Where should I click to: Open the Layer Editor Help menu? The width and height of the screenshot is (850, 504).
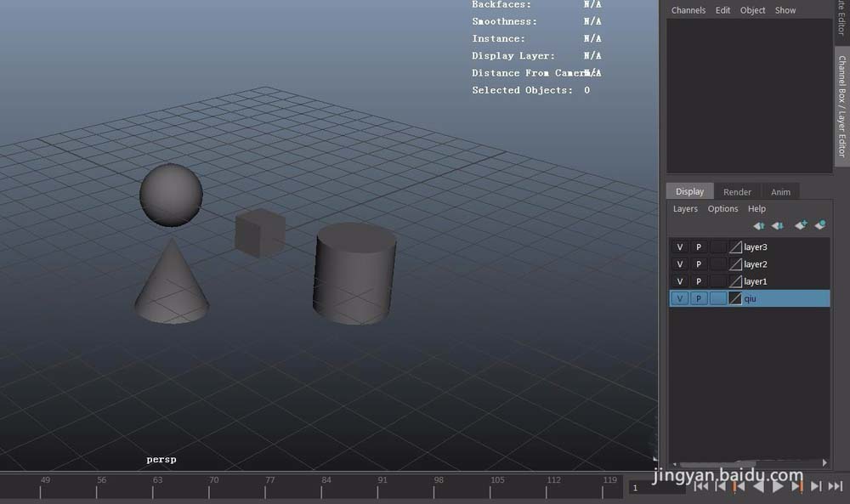click(756, 208)
